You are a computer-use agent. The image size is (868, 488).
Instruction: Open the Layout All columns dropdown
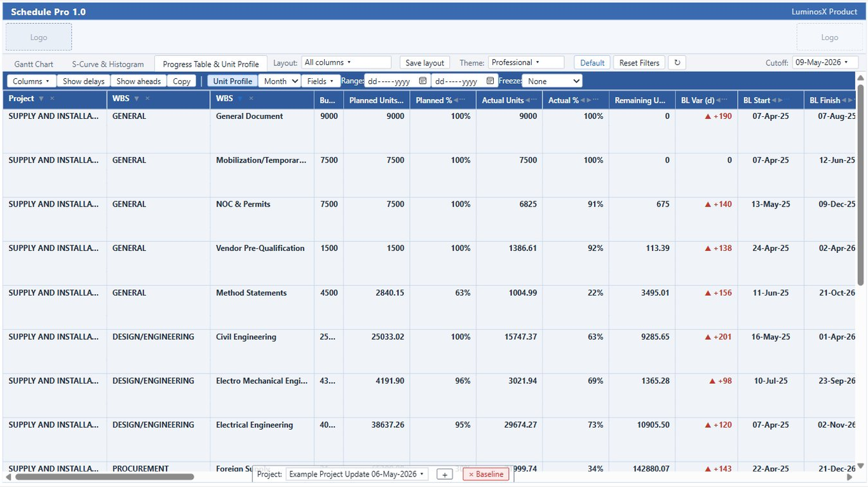pos(346,62)
